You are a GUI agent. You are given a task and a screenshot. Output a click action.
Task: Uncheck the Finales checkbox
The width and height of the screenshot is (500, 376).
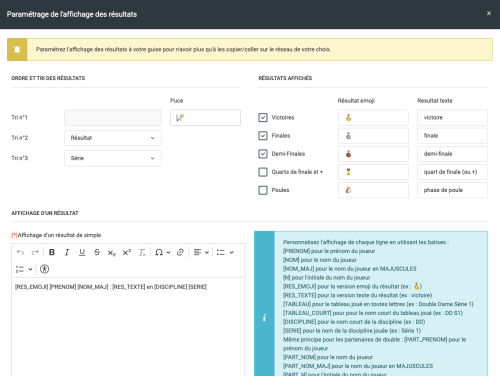[x=263, y=136]
